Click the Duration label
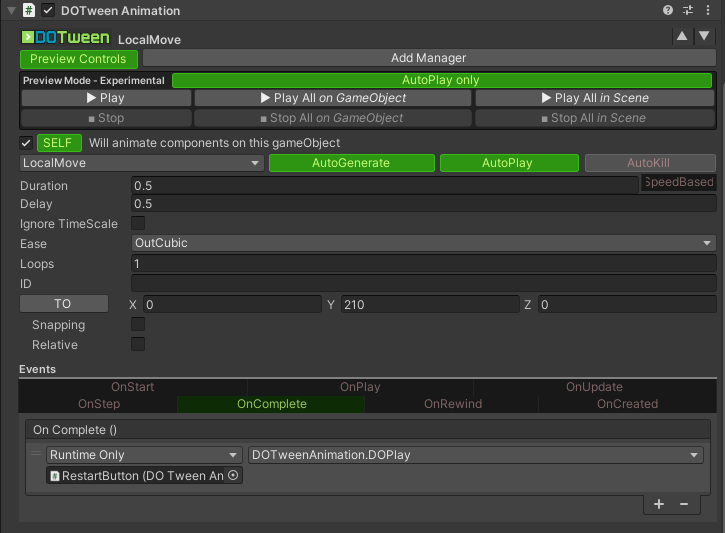 (44, 186)
